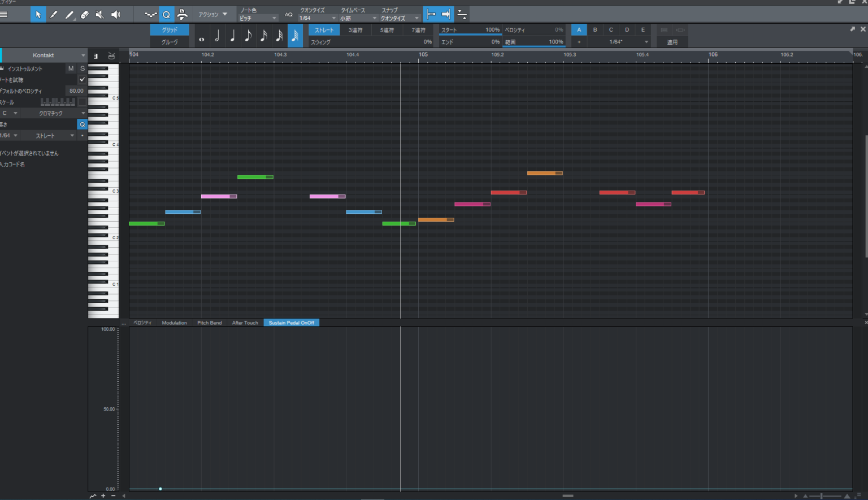
Task: Select the Listen speaker tool
Action: pyautogui.click(x=116, y=15)
